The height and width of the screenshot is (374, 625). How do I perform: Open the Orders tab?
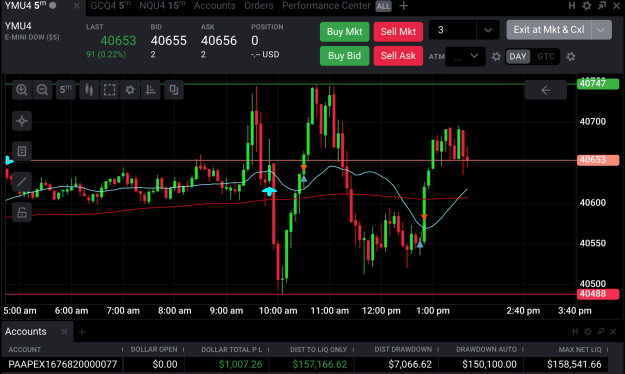tap(259, 6)
